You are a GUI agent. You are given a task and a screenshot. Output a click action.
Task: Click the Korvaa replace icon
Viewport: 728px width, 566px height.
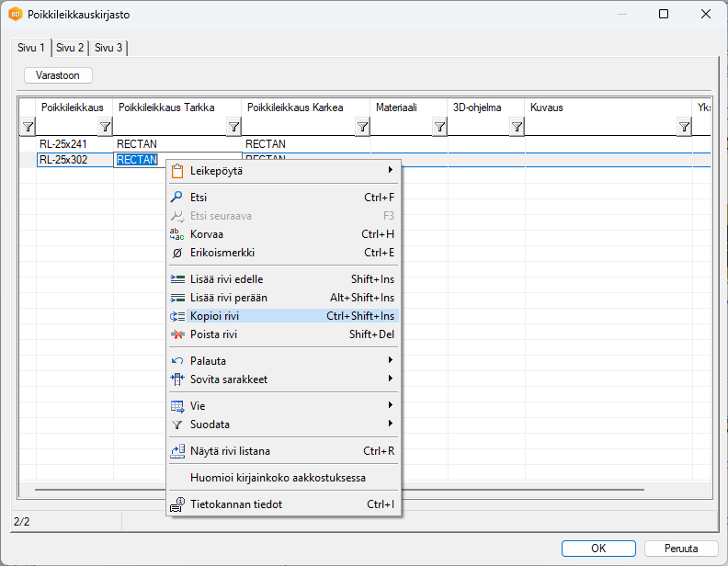178,234
